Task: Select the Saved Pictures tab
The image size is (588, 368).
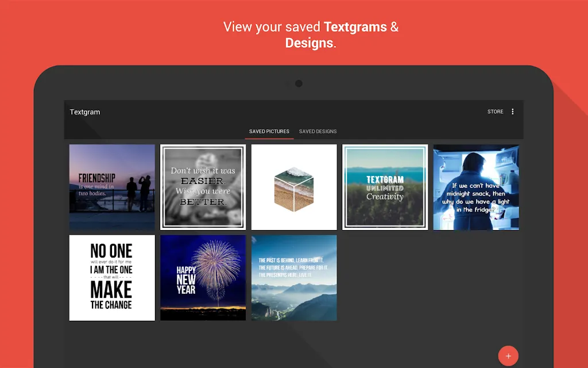Action: (x=269, y=132)
